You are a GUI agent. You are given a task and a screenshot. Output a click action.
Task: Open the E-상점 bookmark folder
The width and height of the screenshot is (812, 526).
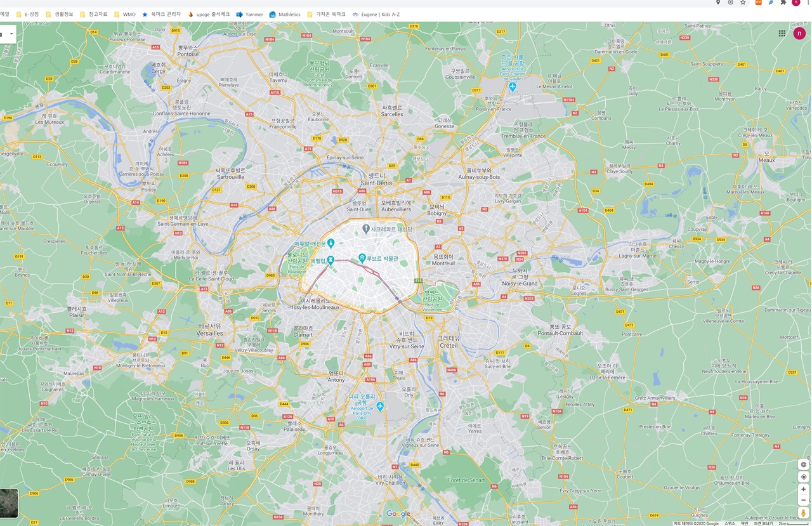point(28,14)
